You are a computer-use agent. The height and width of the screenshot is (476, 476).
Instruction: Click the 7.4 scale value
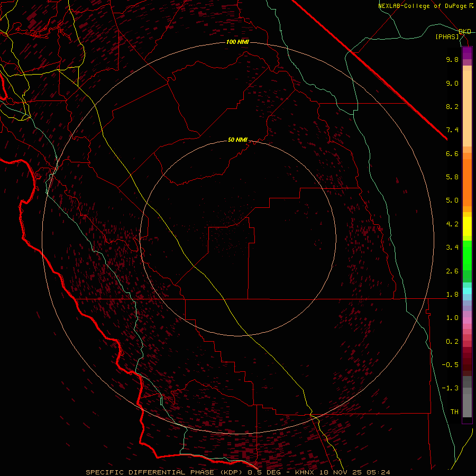coord(452,130)
